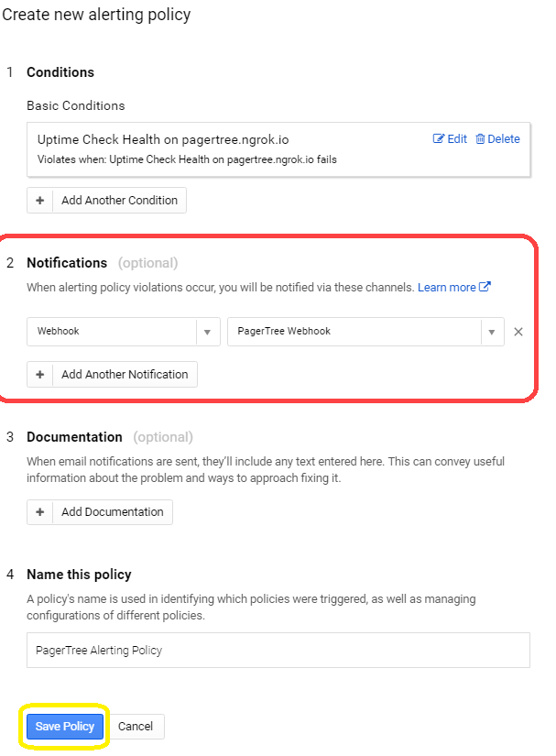Expand the Webhook type dropdown arrow
This screenshot has width=556, height=756.
click(207, 332)
